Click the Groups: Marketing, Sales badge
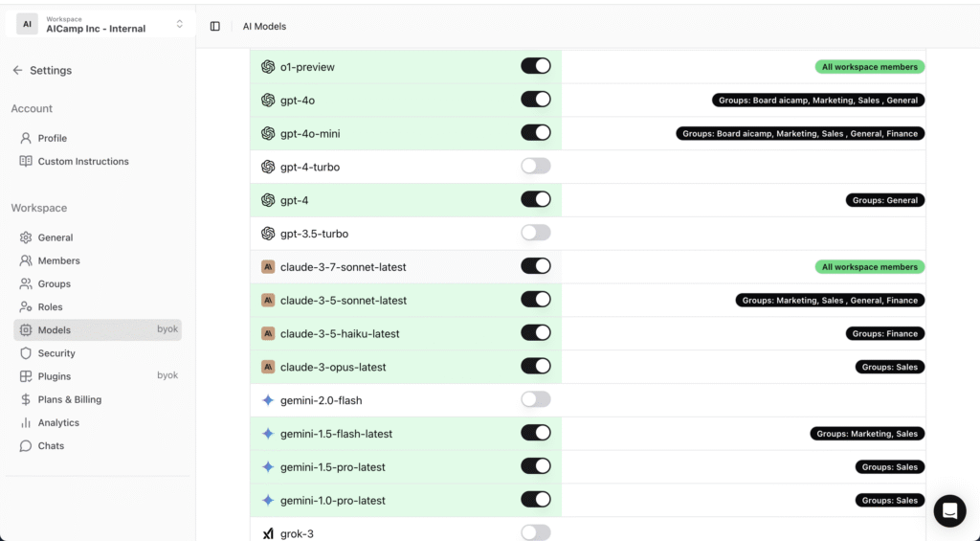 pyautogui.click(x=867, y=434)
